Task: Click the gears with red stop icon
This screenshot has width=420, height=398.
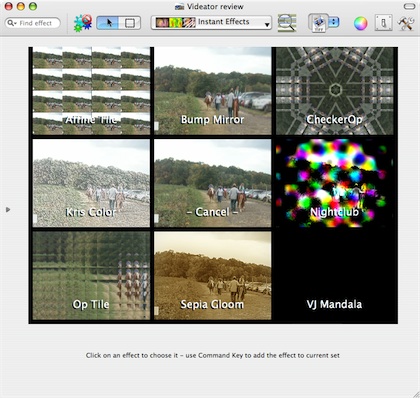Action: (x=83, y=23)
